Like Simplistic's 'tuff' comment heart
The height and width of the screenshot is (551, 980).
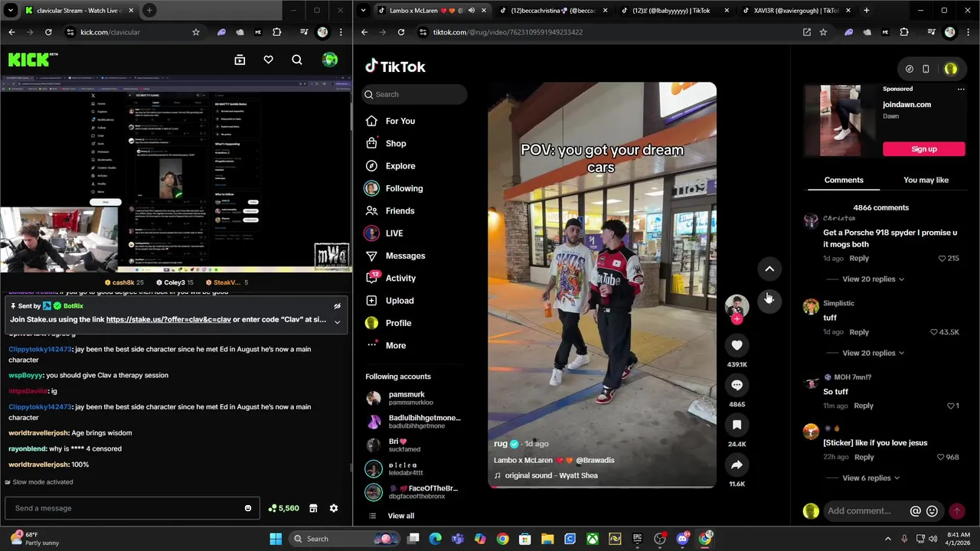934,332
